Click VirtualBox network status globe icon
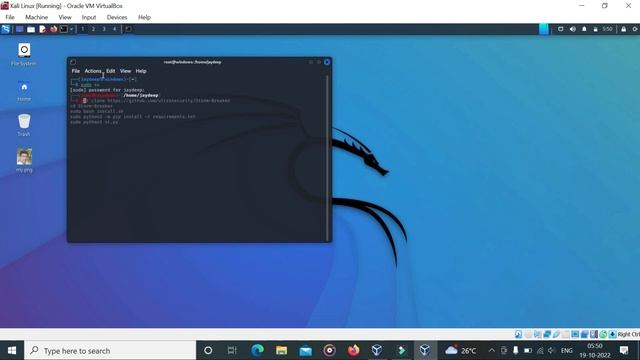This screenshot has height=360, width=640. point(603,334)
